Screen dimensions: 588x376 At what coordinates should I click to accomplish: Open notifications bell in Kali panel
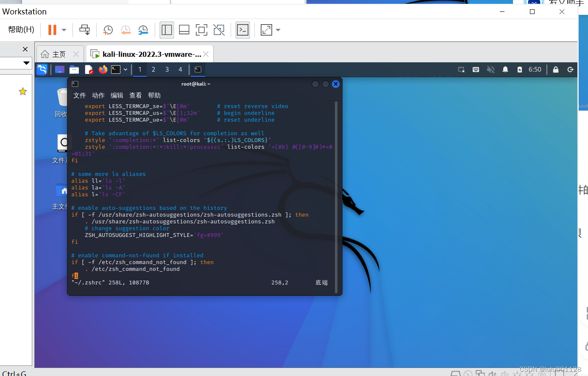click(x=505, y=70)
